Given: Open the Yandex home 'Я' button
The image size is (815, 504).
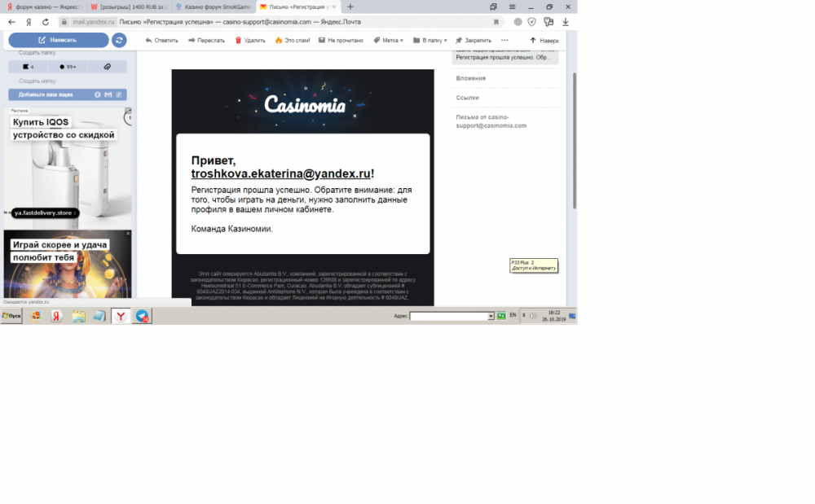Looking at the screenshot, I should (x=29, y=22).
